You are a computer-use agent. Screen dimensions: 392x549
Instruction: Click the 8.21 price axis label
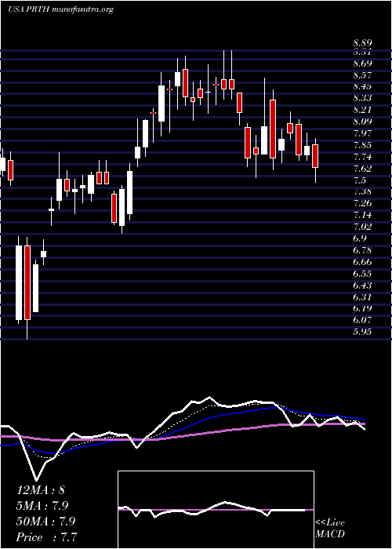pos(362,110)
